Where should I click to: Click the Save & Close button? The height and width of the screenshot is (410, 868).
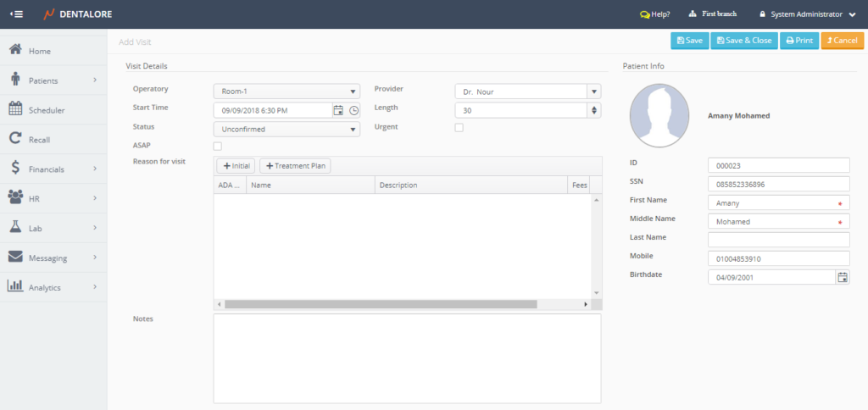[x=743, y=40]
